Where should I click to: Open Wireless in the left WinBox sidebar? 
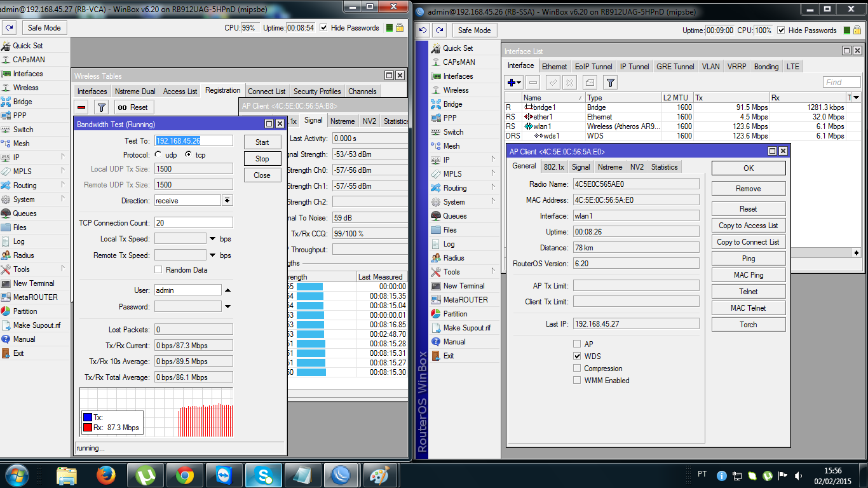coord(25,88)
